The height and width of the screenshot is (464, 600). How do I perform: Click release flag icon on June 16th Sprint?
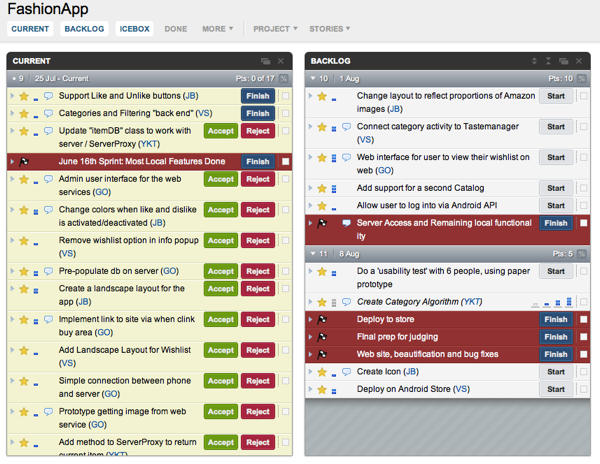click(x=24, y=161)
